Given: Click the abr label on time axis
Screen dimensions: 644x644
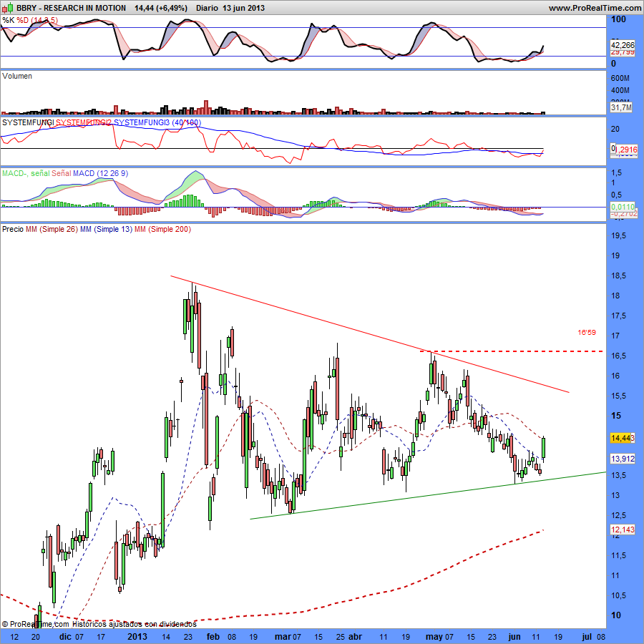Looking at the screenshot, I should tap(355, 637).
